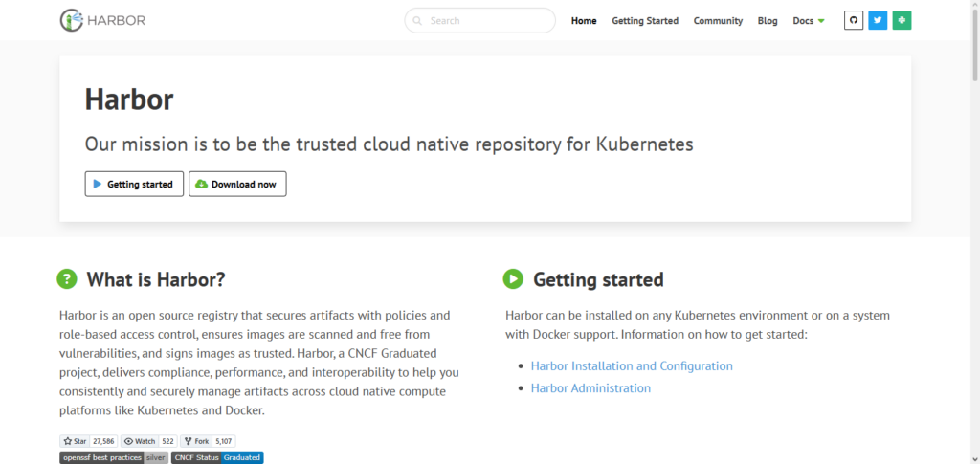Open the Community nav item

tap(718, 21)
